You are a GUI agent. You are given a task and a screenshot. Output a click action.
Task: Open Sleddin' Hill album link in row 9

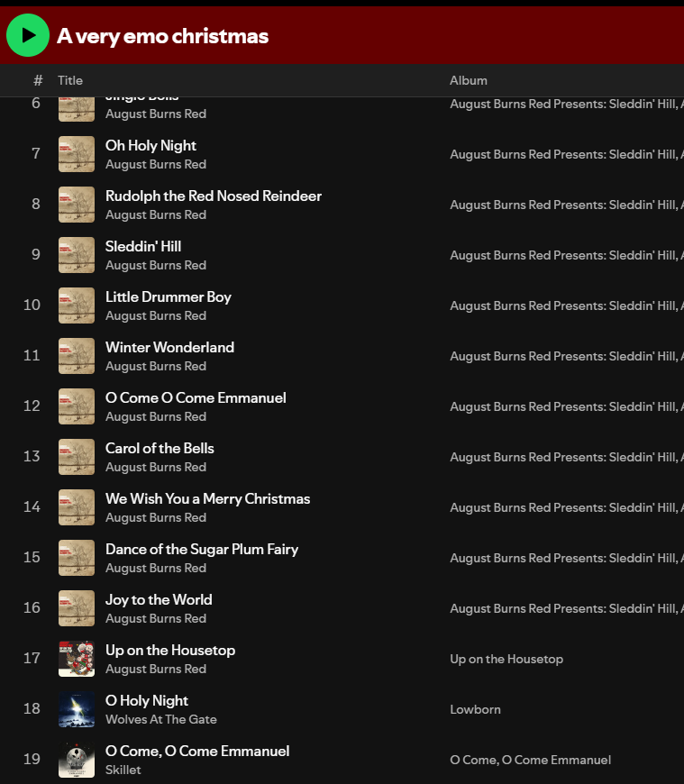pos(567,256)
